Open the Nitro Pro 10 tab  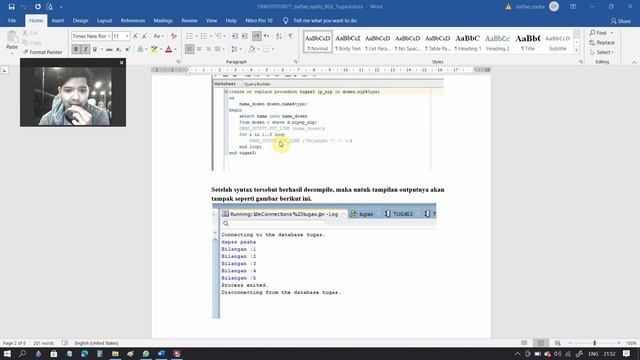click(259, 20)
